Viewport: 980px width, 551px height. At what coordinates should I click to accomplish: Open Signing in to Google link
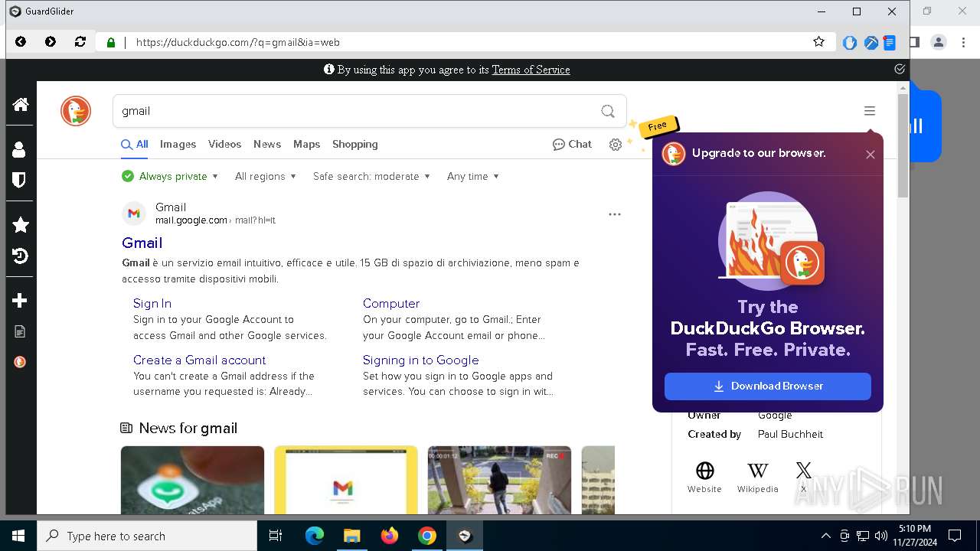tap(420, 360)
